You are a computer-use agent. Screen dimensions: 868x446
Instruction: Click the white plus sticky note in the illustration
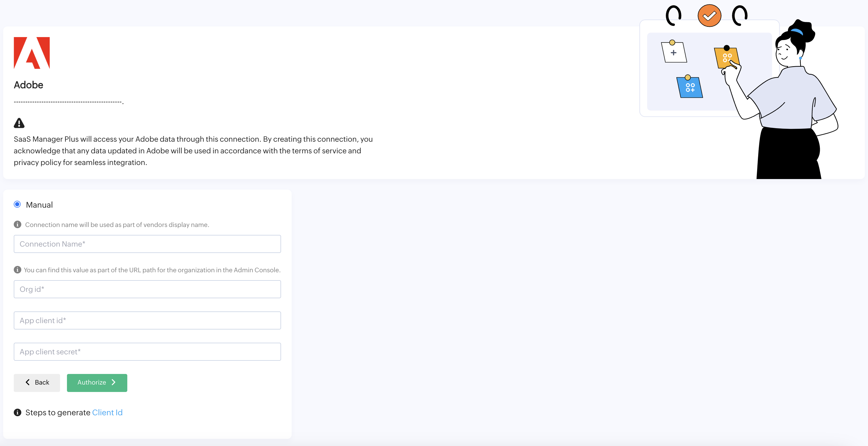click(673, 53)
